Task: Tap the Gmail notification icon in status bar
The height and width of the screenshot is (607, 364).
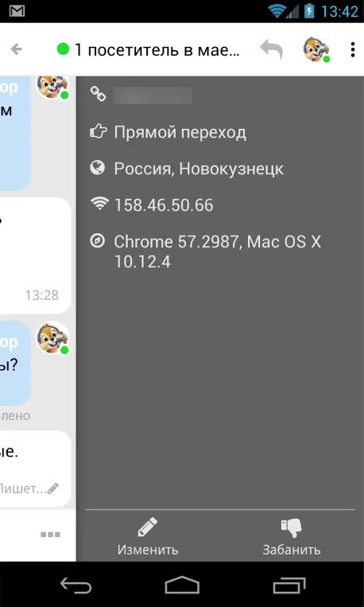Action: (x=17, y=11)
